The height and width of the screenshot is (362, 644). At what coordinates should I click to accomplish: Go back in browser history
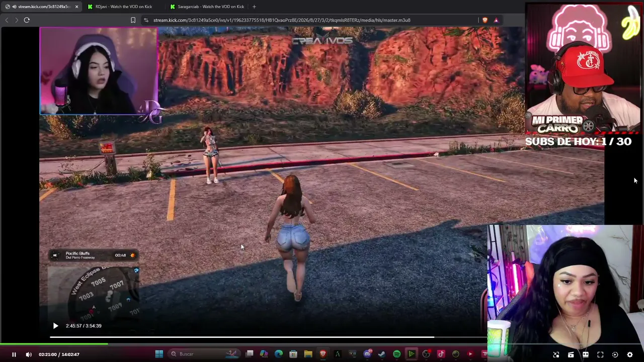pos(7,20)
